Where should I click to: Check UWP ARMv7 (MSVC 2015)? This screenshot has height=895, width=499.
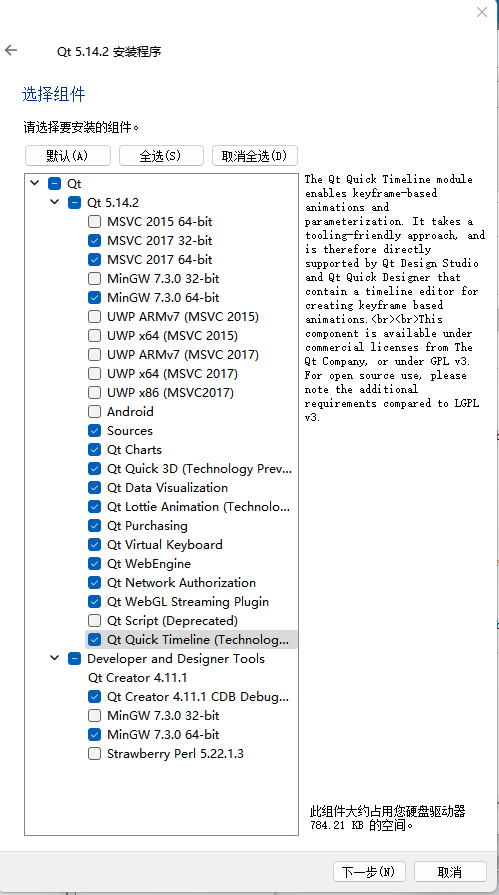[94, 316]
